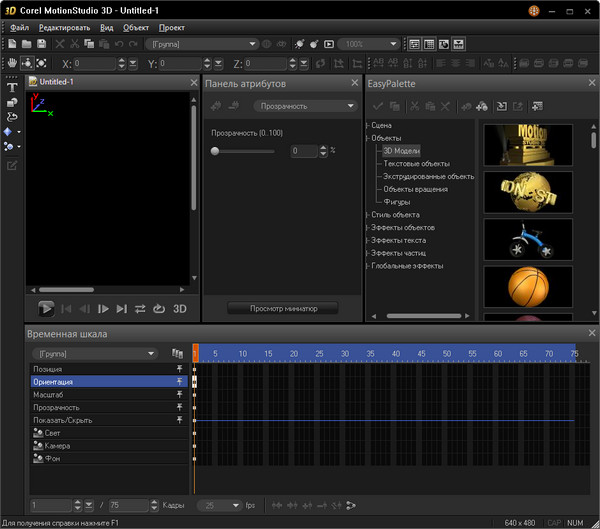The image size is (600, 529).
Task: Open the Прозрачность attribute dropdown
Action: [x=305, y=106]
